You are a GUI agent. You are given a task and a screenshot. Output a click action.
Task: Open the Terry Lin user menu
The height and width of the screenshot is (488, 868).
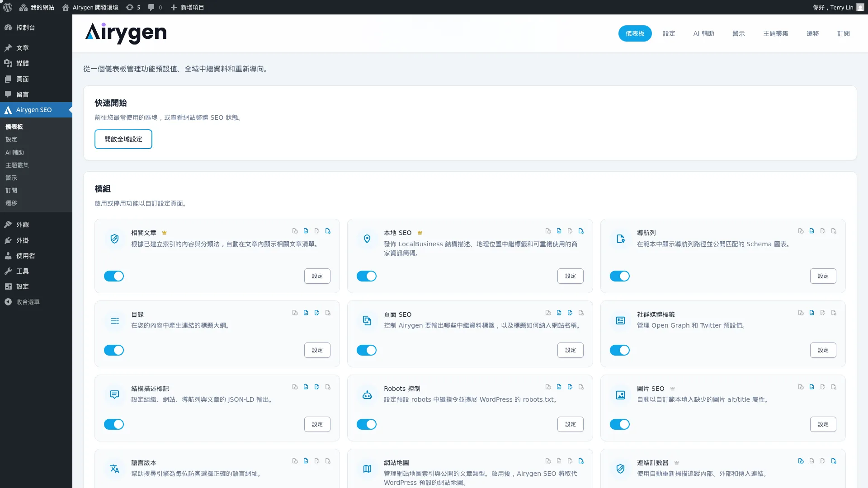pyautogui.click(x=839, y=7)
